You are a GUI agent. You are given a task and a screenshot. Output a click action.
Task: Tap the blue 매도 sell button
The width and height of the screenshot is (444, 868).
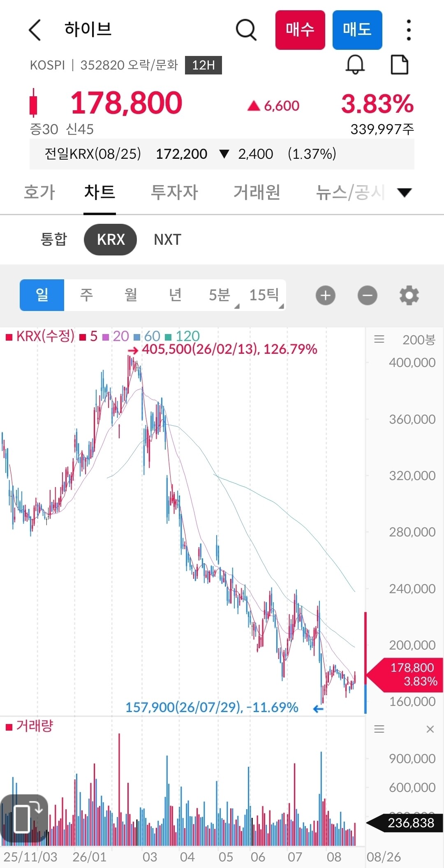pos(357,30)
